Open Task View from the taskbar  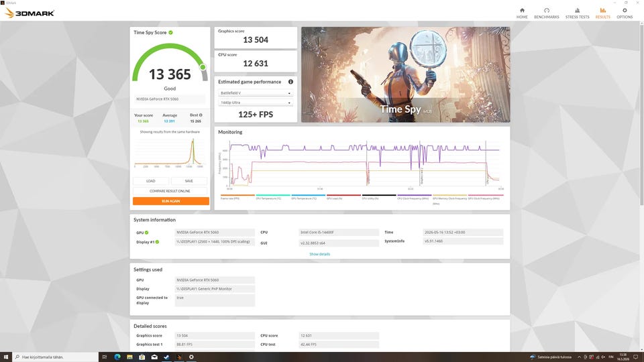[105, 357]
